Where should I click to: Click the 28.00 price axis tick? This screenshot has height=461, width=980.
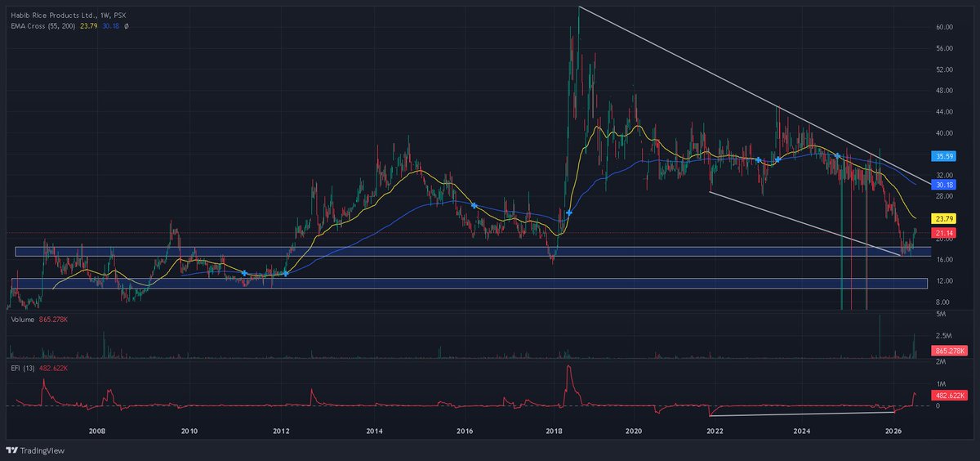945,196
